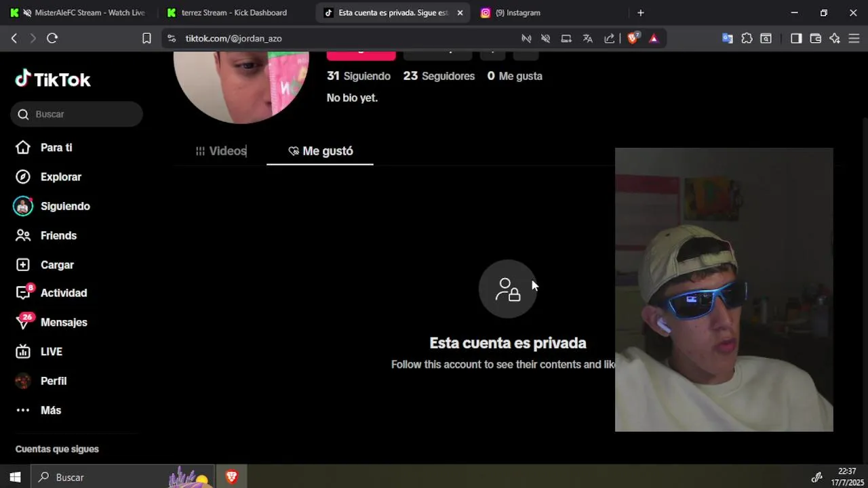This screenshot has width=868, height=488.
Task: Click the install/cast screen icon
Action: [x=566, y=39]
